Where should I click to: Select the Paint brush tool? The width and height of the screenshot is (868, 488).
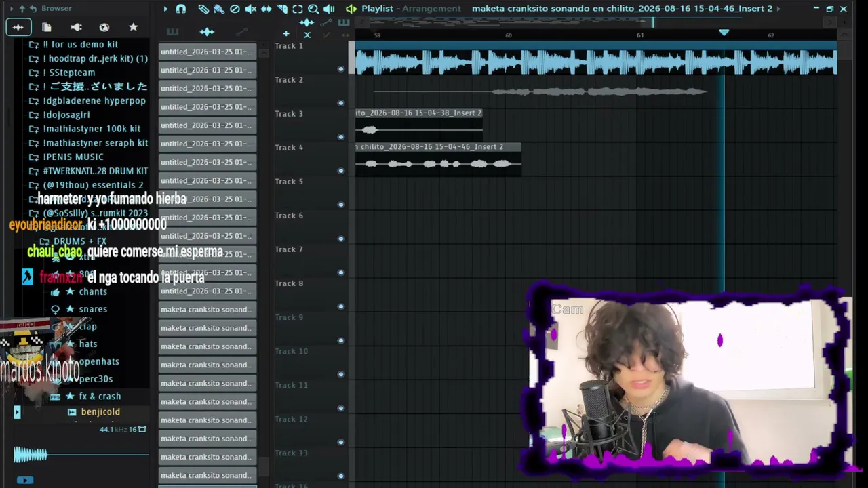pyautogui.click(x=219, y=9)
